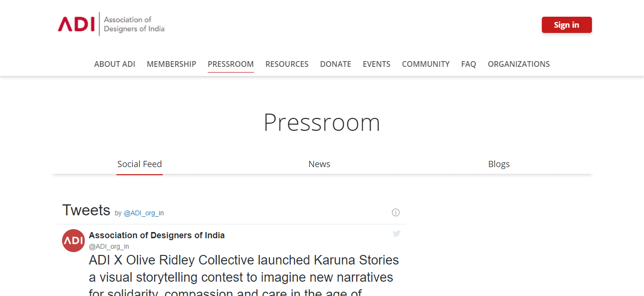Screen dimensions: 644x296
Task: Select Pressroom in navigation bar
Action: [x=231, y=64]
